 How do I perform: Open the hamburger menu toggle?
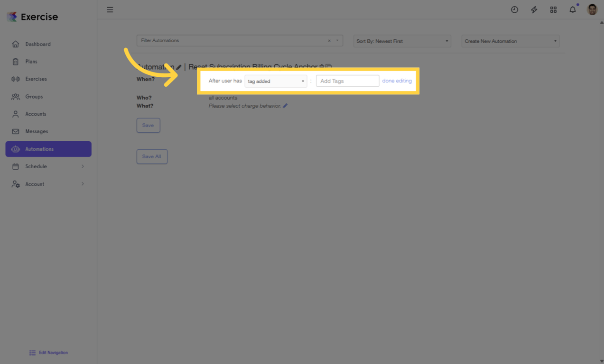click(110, 9)
